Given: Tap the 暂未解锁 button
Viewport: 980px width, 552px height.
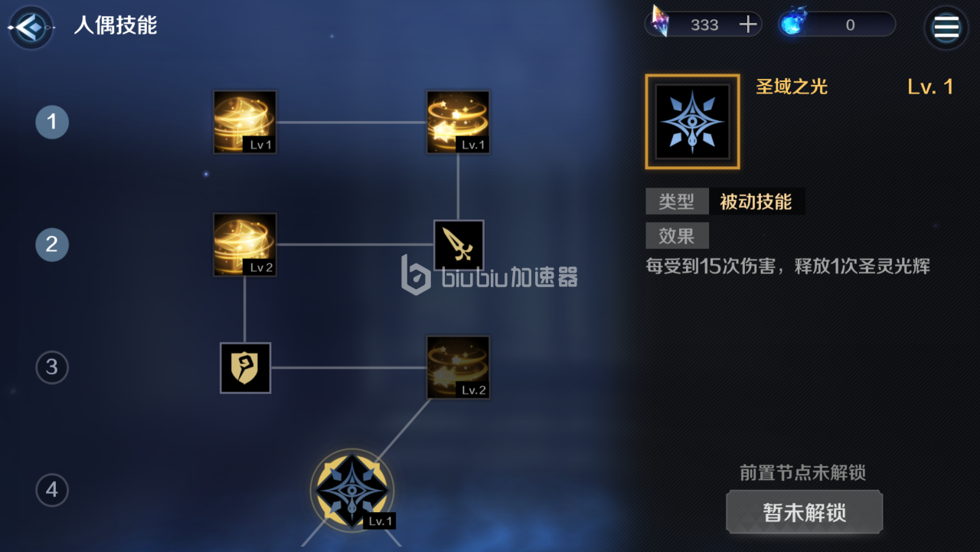Looking at the screenshot, I should [x=804, y=512].
